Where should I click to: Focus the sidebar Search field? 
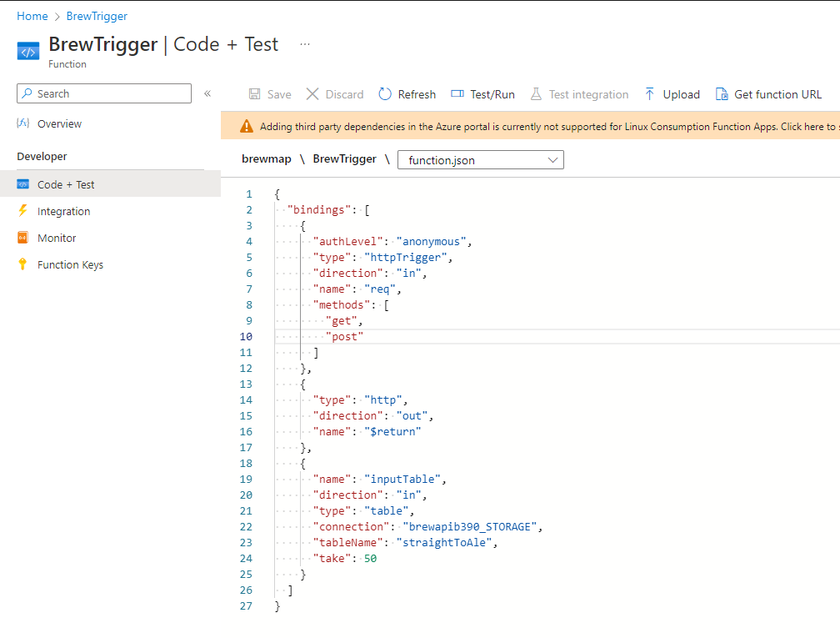point(104,93)
